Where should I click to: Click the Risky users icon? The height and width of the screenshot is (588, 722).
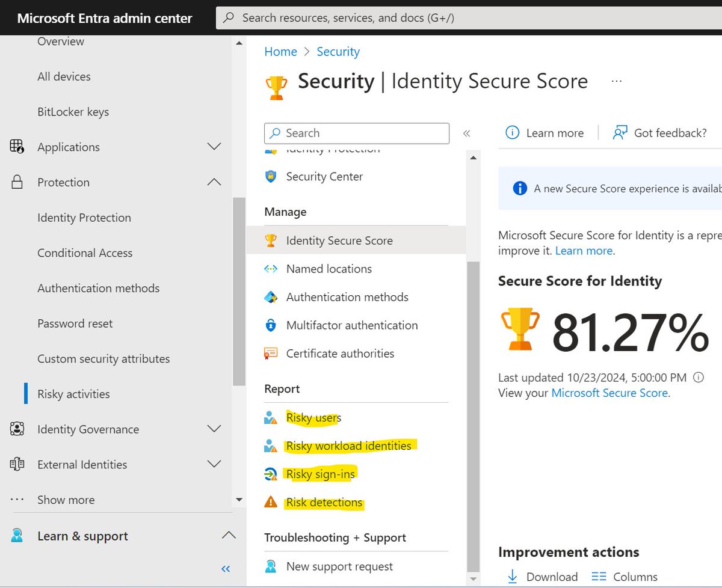(271, 418)
